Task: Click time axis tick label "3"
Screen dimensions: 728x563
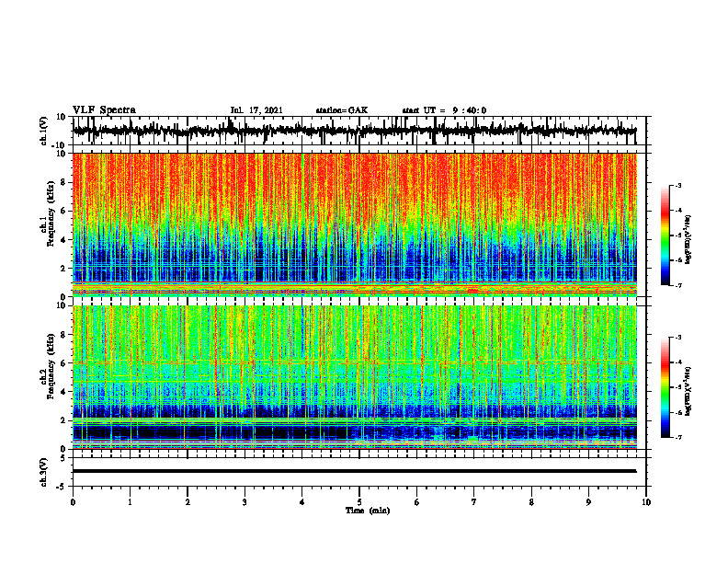Action: (x=245, y=502)
